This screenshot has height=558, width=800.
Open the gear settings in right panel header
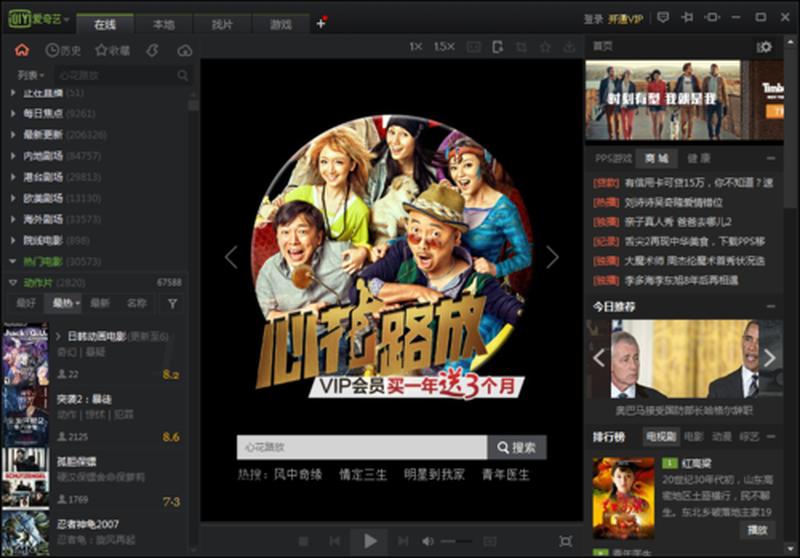tap(764, 47)
